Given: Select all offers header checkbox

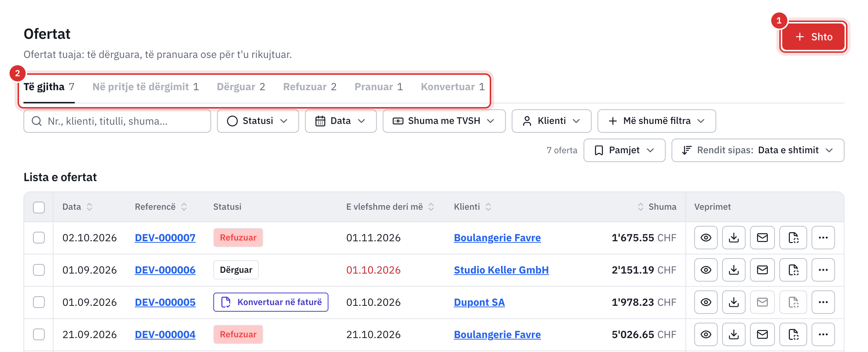Looking at the screenshot, I should pyautogui.click(x=39, y=207).
